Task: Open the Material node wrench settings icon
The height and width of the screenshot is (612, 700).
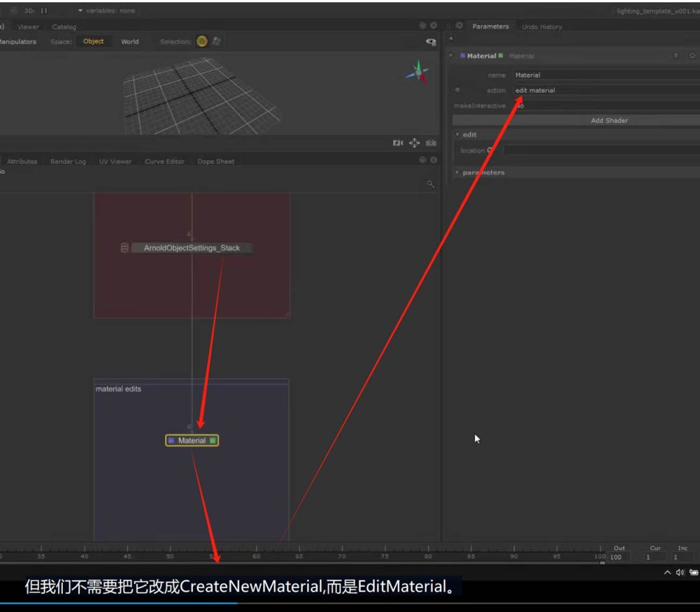Action: pyautogui.click(x=692, y=55)
